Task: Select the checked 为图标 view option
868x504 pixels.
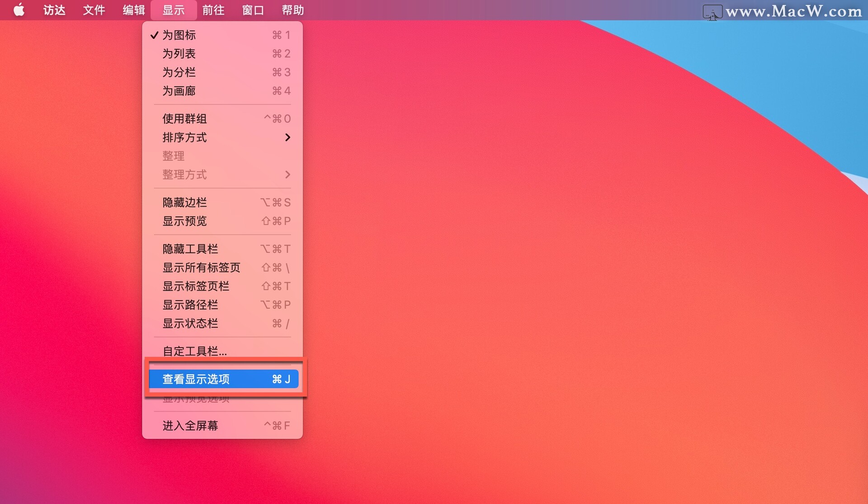Action: (179, 35)
